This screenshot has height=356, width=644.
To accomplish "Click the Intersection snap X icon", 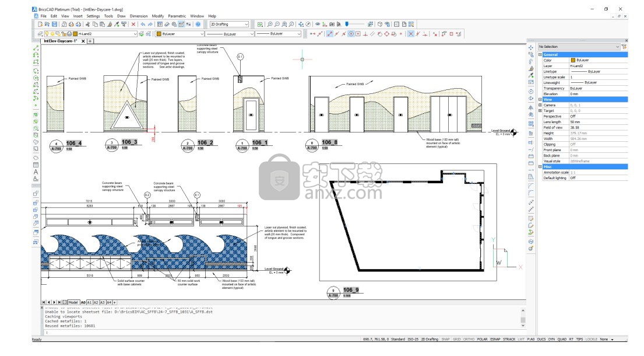I will coord(411,34).
